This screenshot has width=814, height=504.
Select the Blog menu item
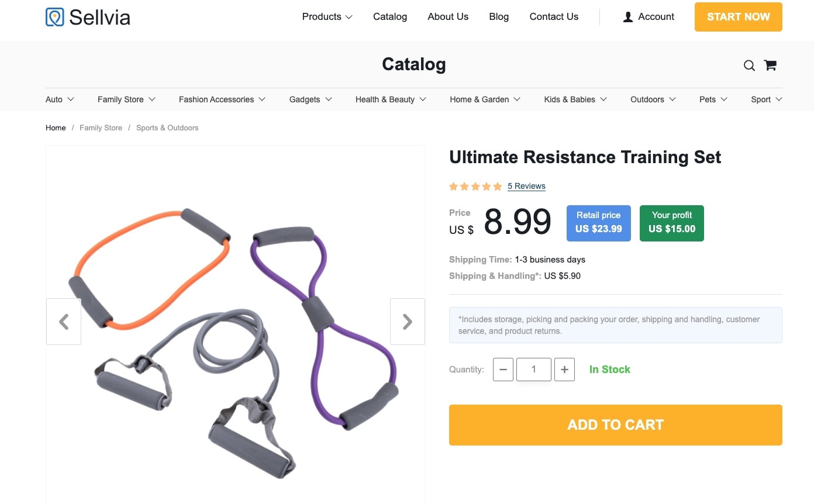click(x=498, y=17)
